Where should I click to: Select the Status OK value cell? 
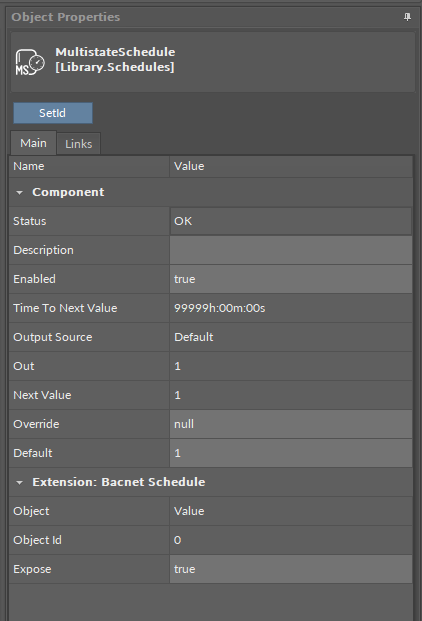point(291,221)
